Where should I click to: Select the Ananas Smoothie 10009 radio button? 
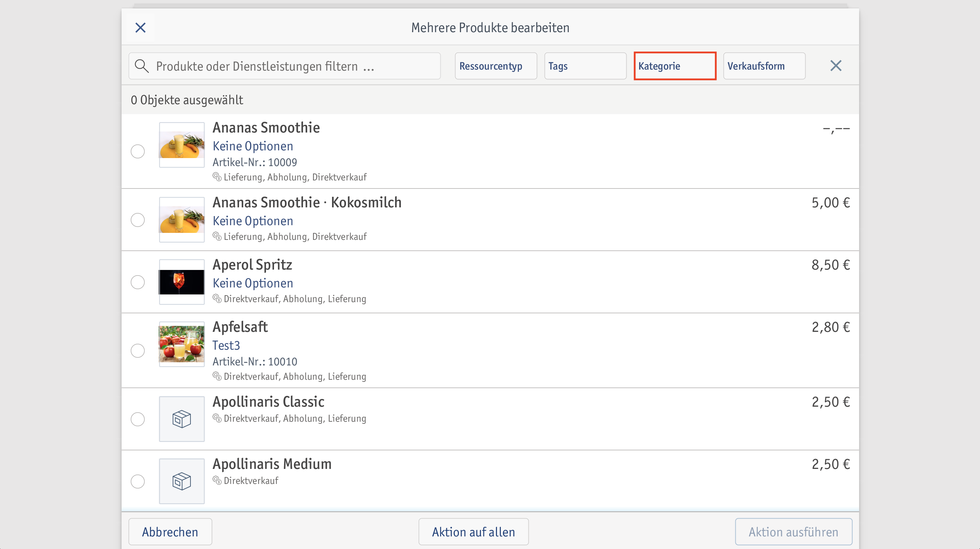[138, 151]
